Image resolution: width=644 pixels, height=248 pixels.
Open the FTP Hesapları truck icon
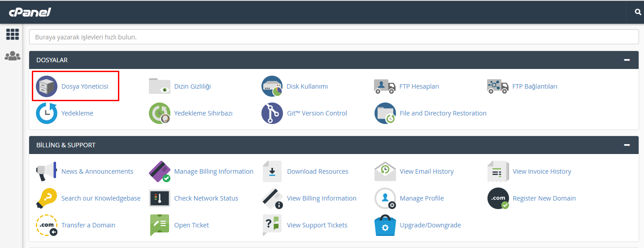pos(385,86)
